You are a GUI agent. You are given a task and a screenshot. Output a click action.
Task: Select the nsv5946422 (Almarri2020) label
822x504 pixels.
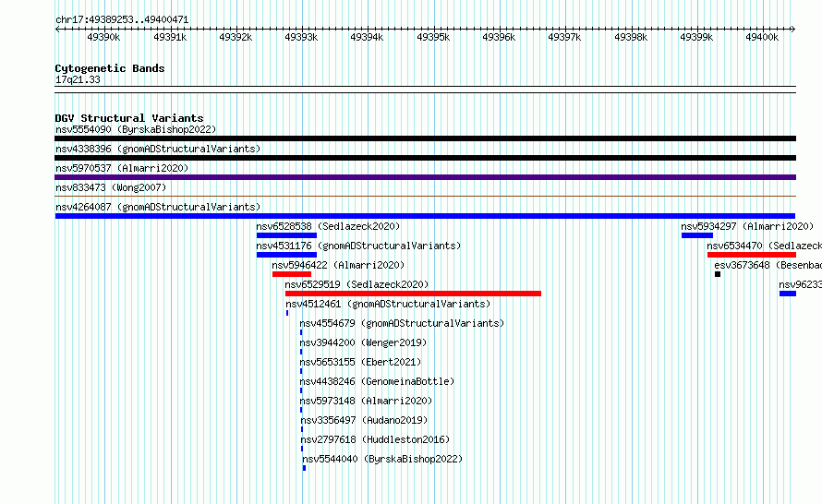pyautogui.click(x=338, y=265)
